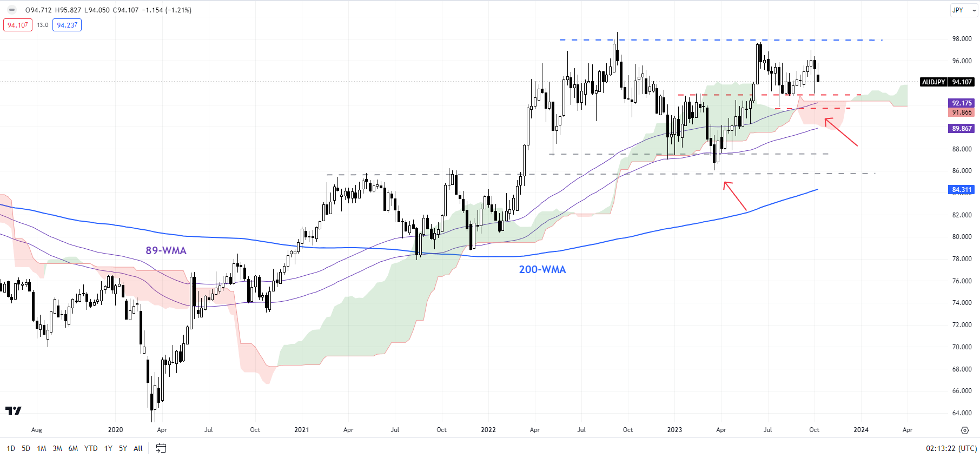Click the Aug time axis label
The height and width of the screenshot is (458, 980).
pyautogui.click(x=37, y=430)
